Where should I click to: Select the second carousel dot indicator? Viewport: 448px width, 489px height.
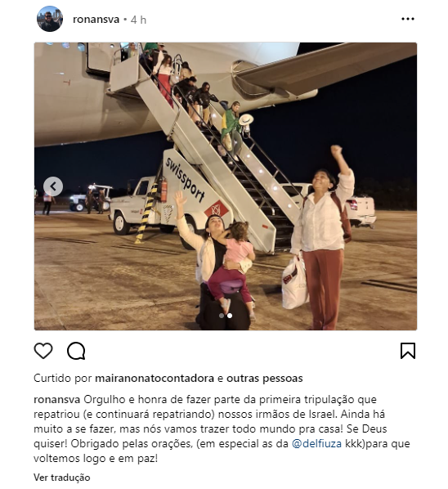[230, 316]
